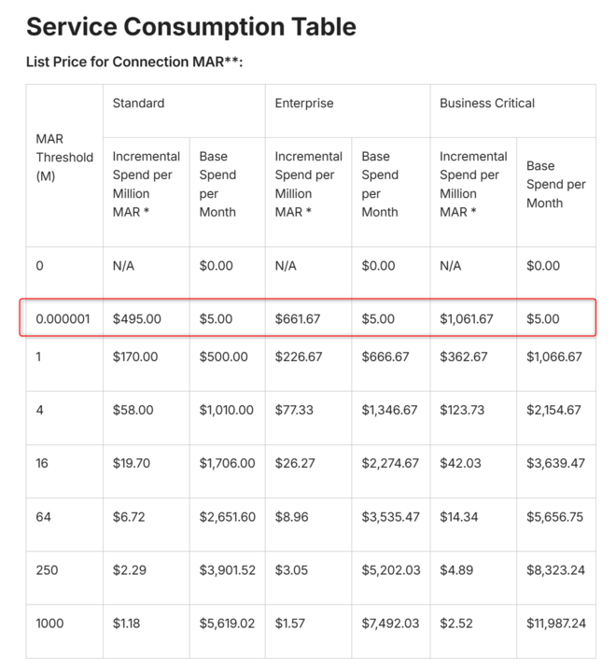Click the $495.00 Standard incremental spend cell
Screen dimensions: 616x672
click(137, 319)
